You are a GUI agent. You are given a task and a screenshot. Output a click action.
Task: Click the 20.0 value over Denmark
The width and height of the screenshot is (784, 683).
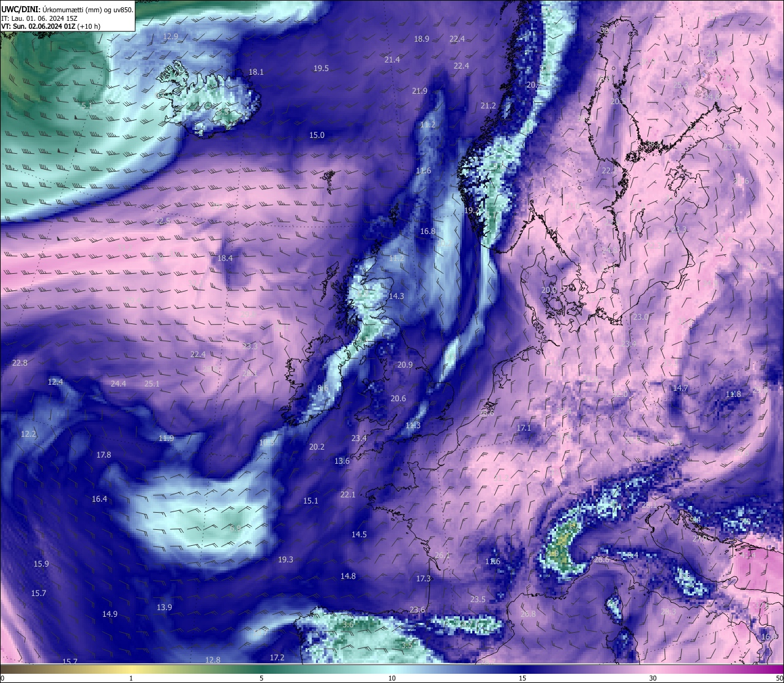[549, 290]
